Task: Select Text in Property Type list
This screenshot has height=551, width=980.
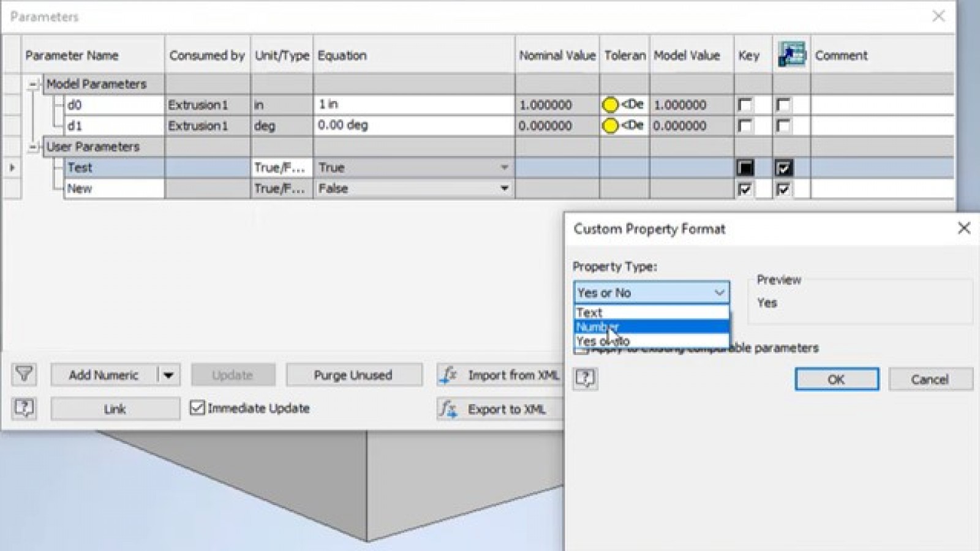Action: point(651,312)
